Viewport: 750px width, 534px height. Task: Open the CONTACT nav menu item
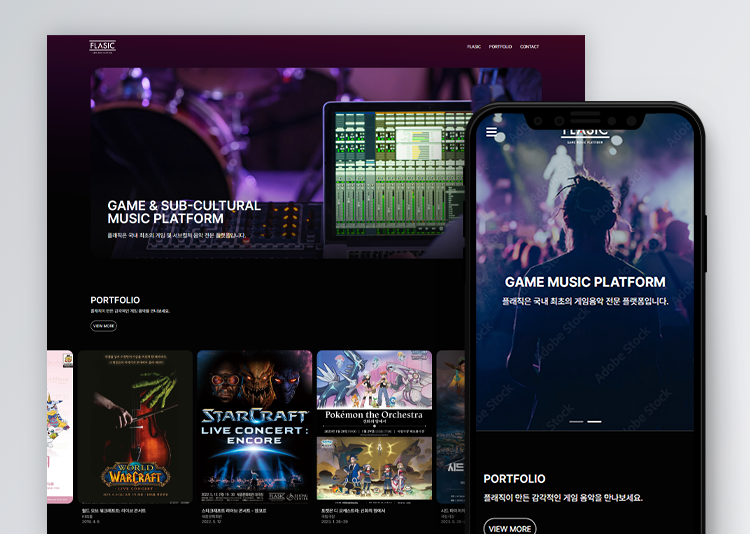tap(529, 47)
